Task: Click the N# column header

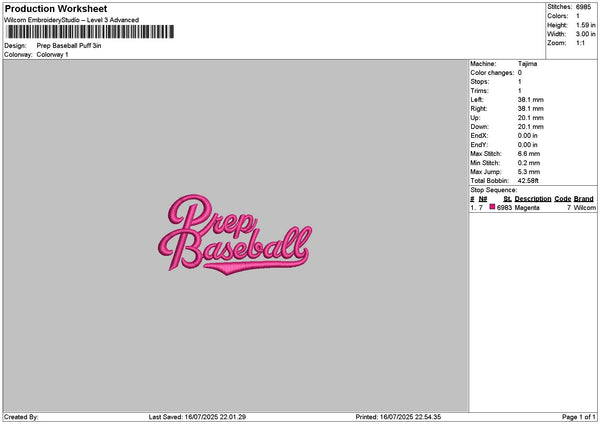Action: pyautogui.click(x=483, y=199)
